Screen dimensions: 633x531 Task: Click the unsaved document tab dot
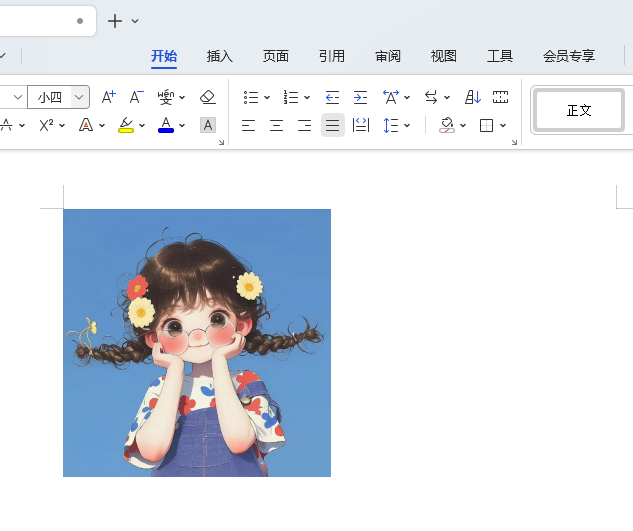(80, 21)
